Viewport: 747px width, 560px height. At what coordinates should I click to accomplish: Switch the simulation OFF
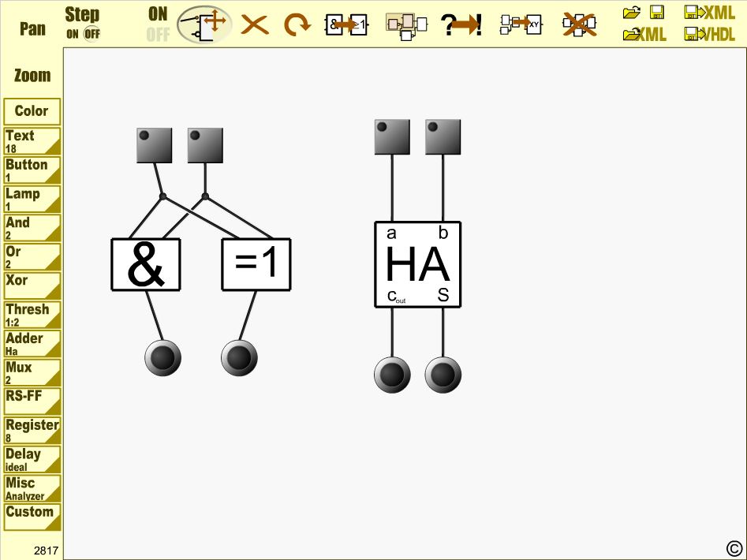pos(158,35)
